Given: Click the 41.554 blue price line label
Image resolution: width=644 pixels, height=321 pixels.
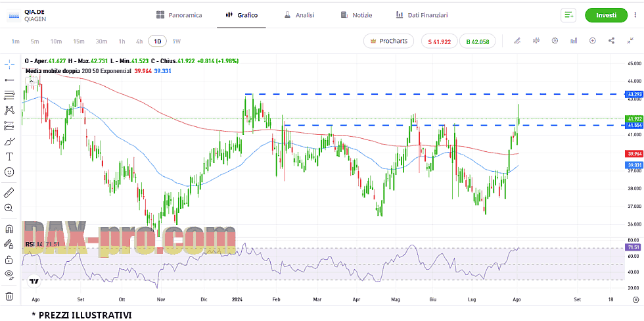Looking at the screenshot, I should (633, 125).
